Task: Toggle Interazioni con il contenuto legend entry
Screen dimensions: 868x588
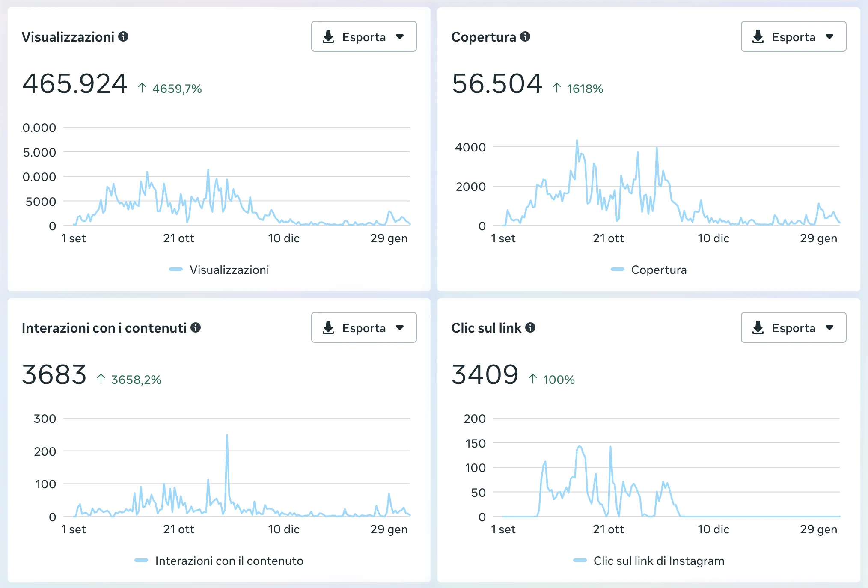Action: coord(229,561)
